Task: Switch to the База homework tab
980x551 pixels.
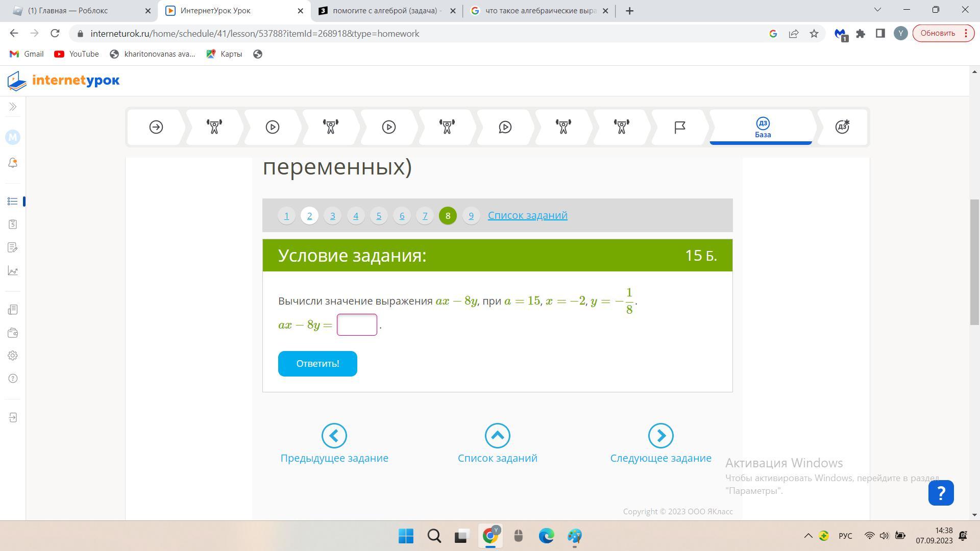Action: (762, 128)
